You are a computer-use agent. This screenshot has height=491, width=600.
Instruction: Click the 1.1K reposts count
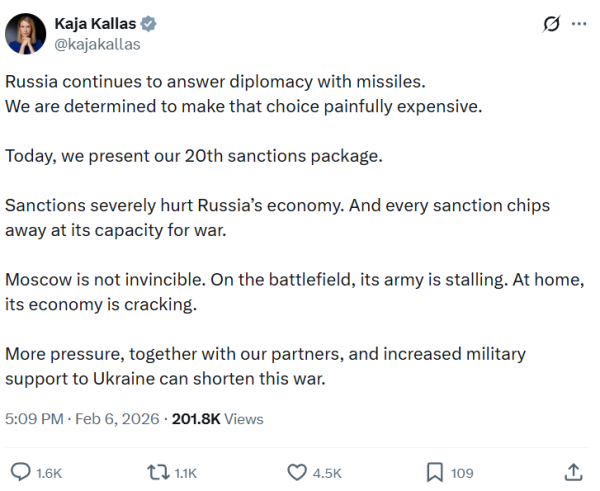point(185,472)
